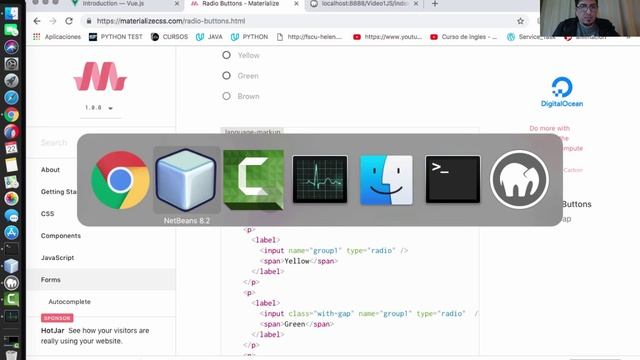
Task: Select the Yellow radio button
Action: pos(226,55)
